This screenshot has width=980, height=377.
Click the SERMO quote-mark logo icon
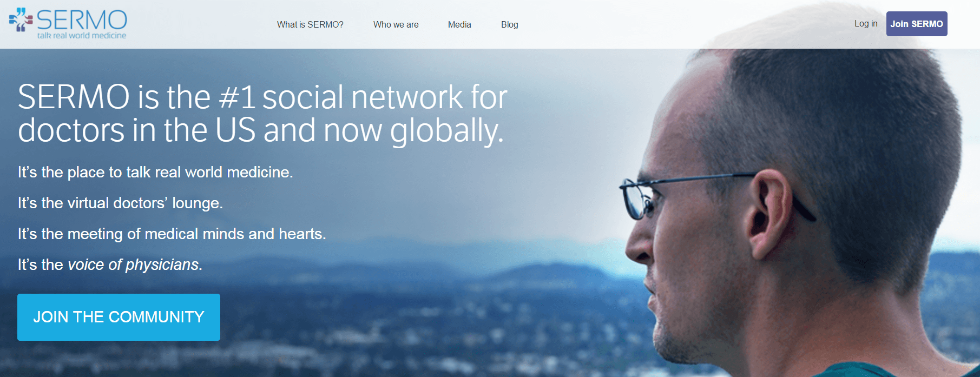point(21,19)
